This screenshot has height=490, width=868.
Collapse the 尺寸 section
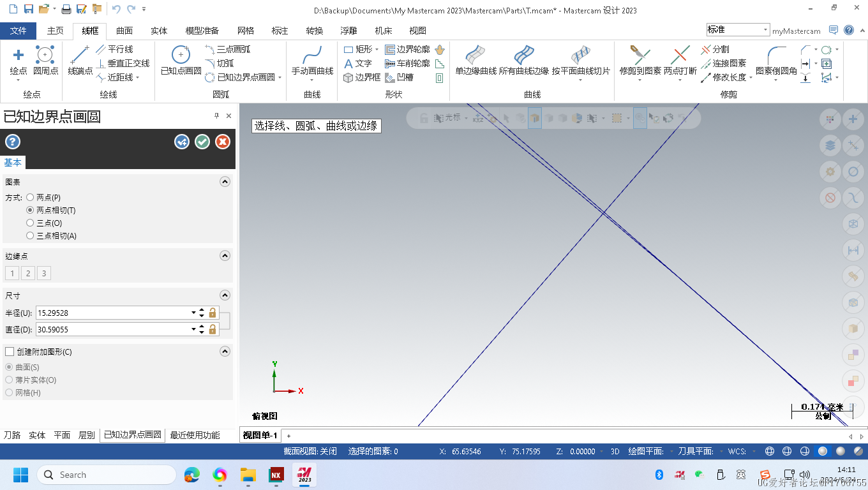(225, 295)
